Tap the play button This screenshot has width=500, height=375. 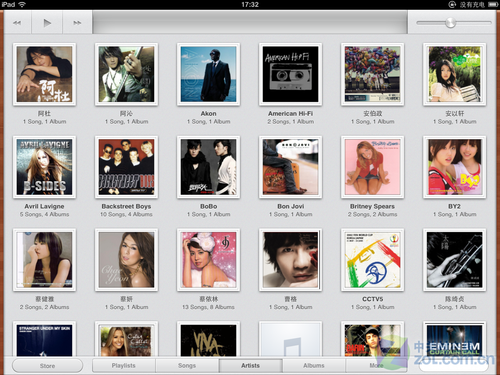pyautogui.click(x=47, y=23)
